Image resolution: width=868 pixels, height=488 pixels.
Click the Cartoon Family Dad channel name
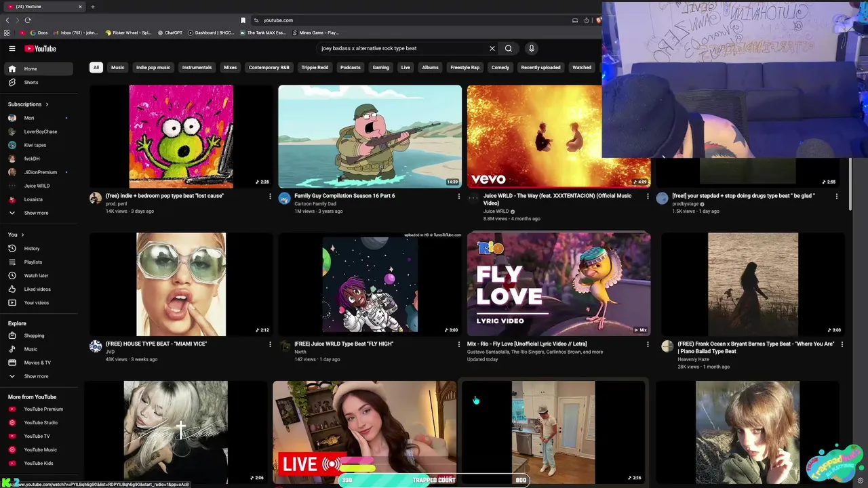(315, 203)
